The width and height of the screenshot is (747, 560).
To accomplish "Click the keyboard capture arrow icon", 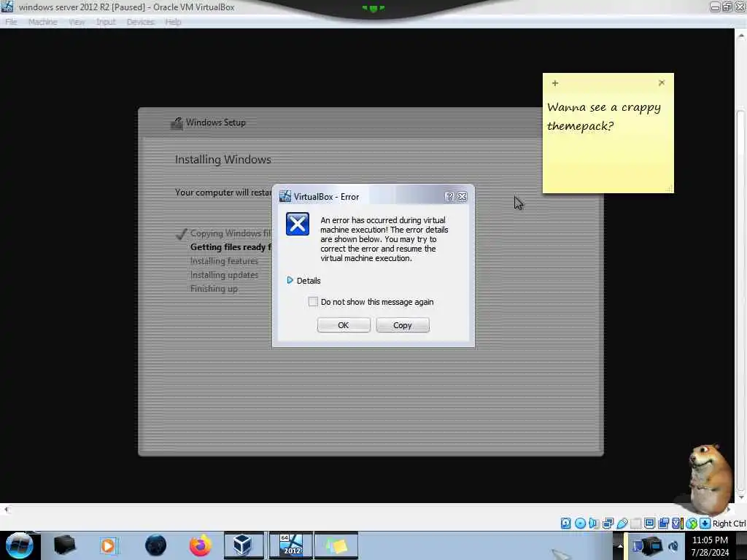I will 705,524.
